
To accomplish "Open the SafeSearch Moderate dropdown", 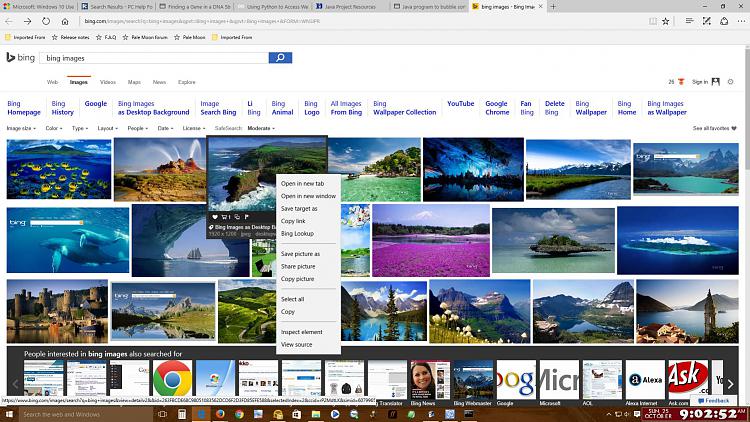I will point(261,128).
